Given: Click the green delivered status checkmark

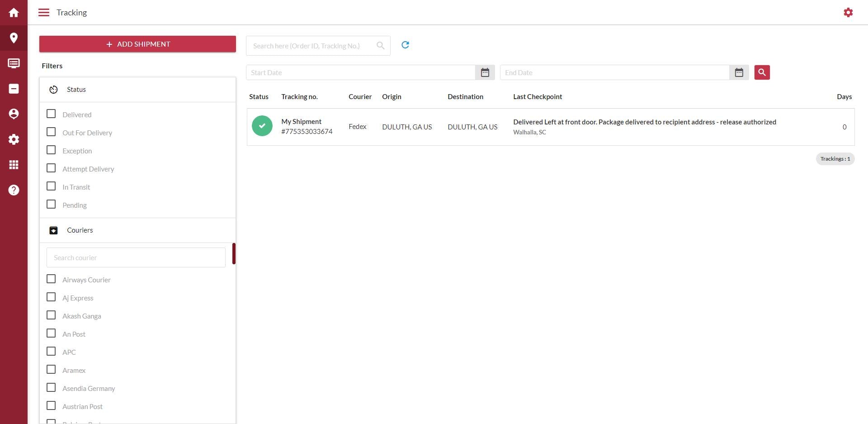Looking at the screenshot, I should 262,126.
